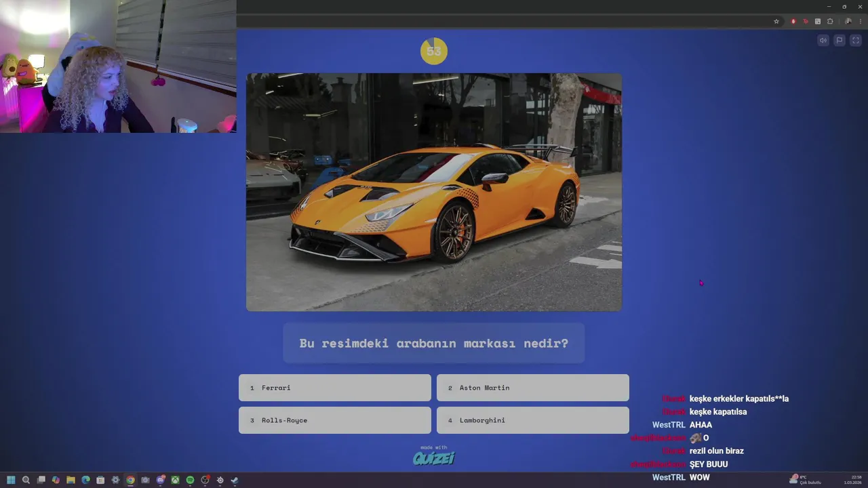Screen dimensions: 868x488
Task: Enter fullscreen mode in the quiz
Action: click(856, 41)
